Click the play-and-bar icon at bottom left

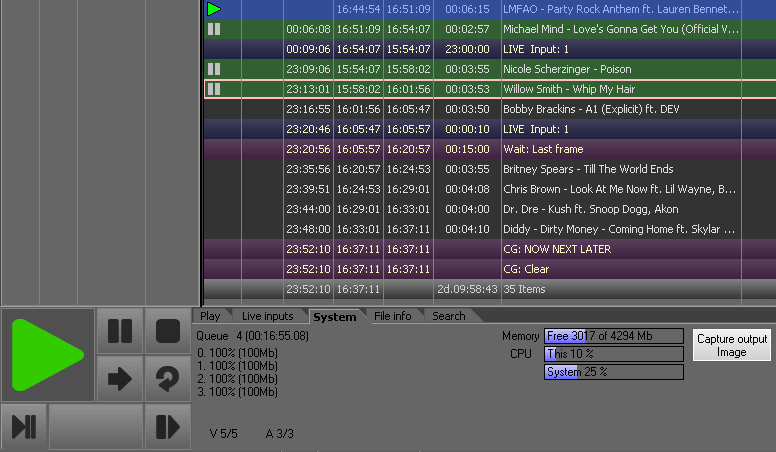pyautogui.click(x=24, y=427)
